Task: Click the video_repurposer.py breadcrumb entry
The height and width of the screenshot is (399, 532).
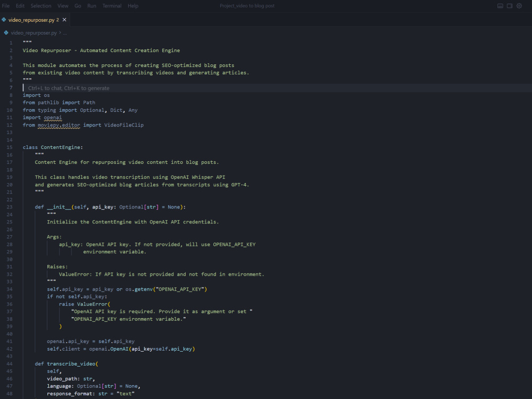Action: [x=34, y=32]
